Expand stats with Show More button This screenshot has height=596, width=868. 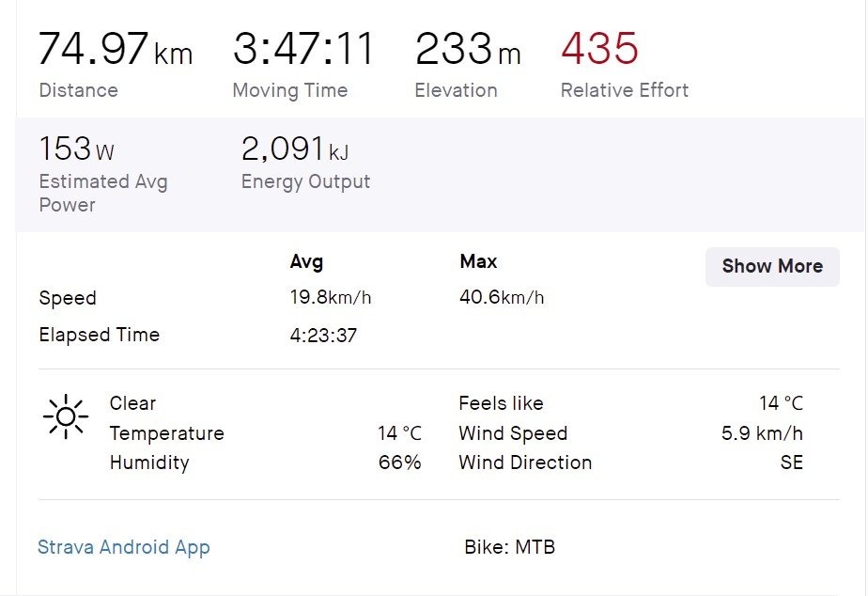pos(772,266)
